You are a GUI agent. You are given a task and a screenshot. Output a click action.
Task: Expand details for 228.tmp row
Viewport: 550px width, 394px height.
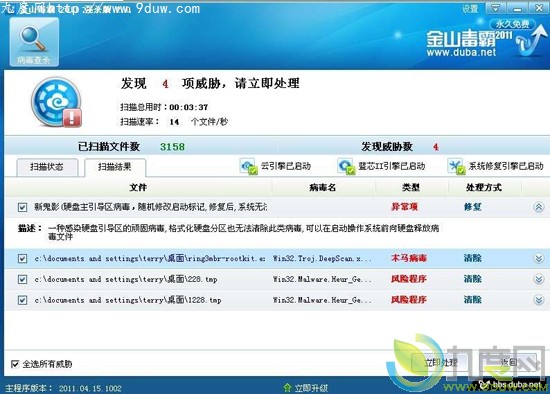(x=539, y=279)
